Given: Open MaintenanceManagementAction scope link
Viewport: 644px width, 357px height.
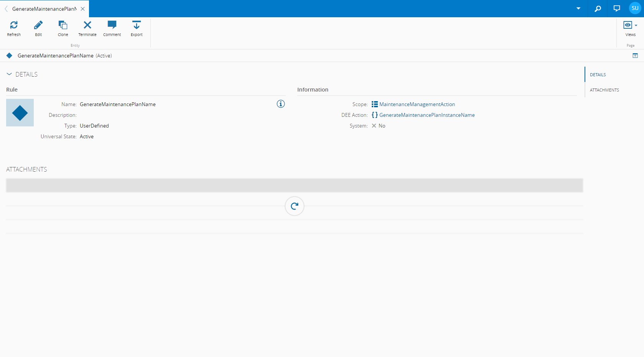Looking at the screenshot, I should (417, 104).
